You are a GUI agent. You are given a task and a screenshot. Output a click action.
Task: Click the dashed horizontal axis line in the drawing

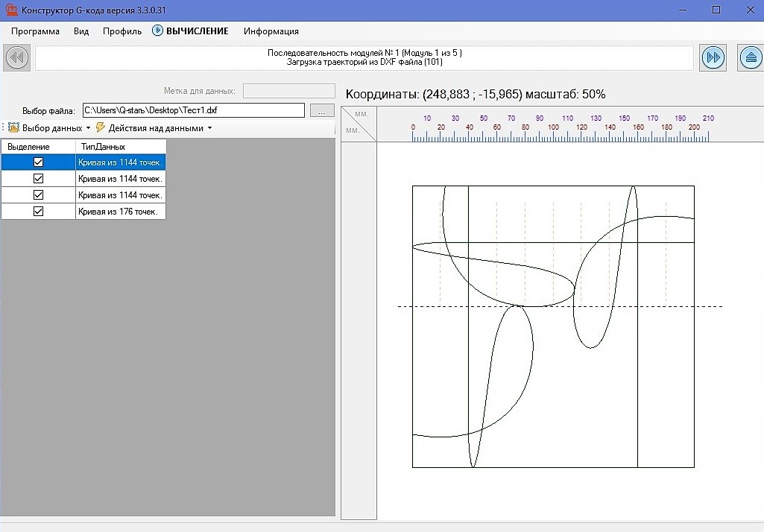pos(560,306)
